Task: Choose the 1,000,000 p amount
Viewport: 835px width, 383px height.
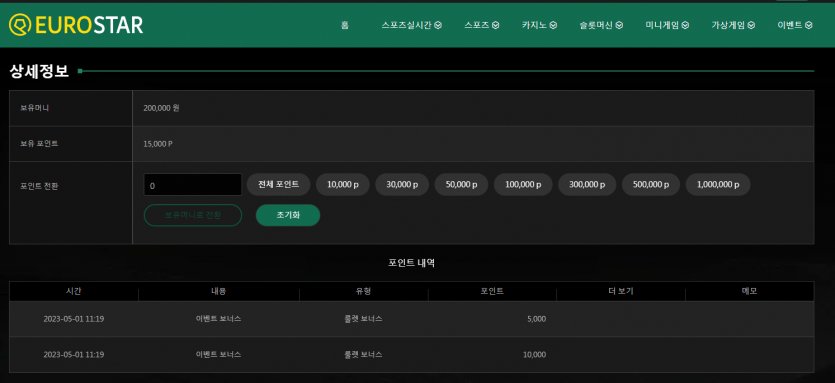Action: pyautogui.click(x=718, y=184)
